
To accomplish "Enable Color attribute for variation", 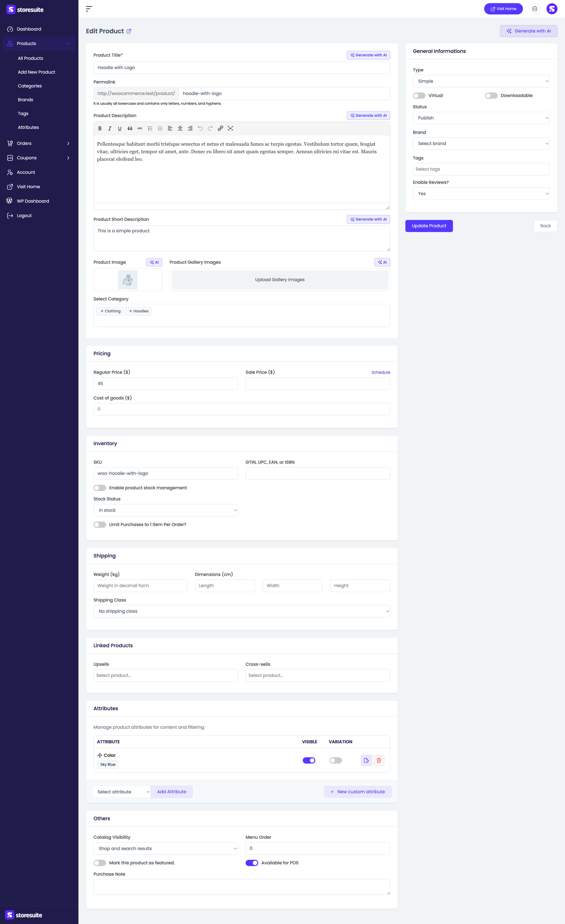I will (336, 760).
